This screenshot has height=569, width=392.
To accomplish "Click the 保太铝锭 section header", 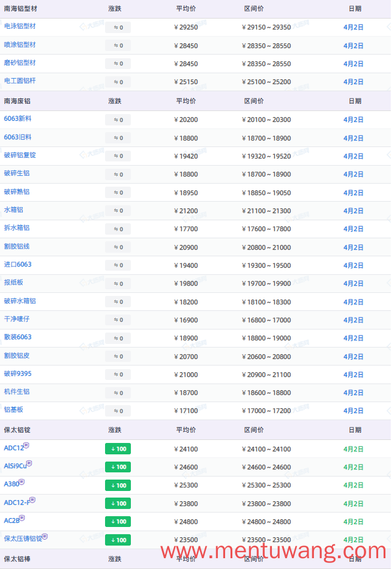I will click(x=17, y=430).
